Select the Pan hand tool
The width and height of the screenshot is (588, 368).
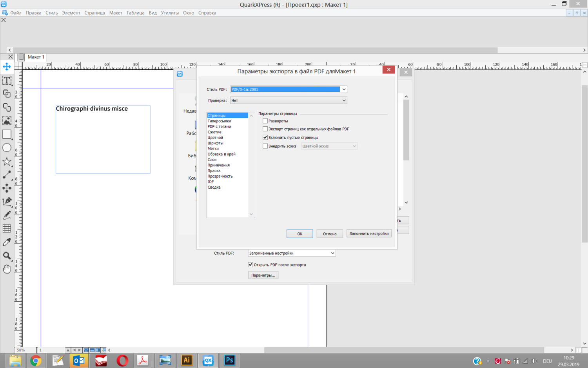[7, 269]
